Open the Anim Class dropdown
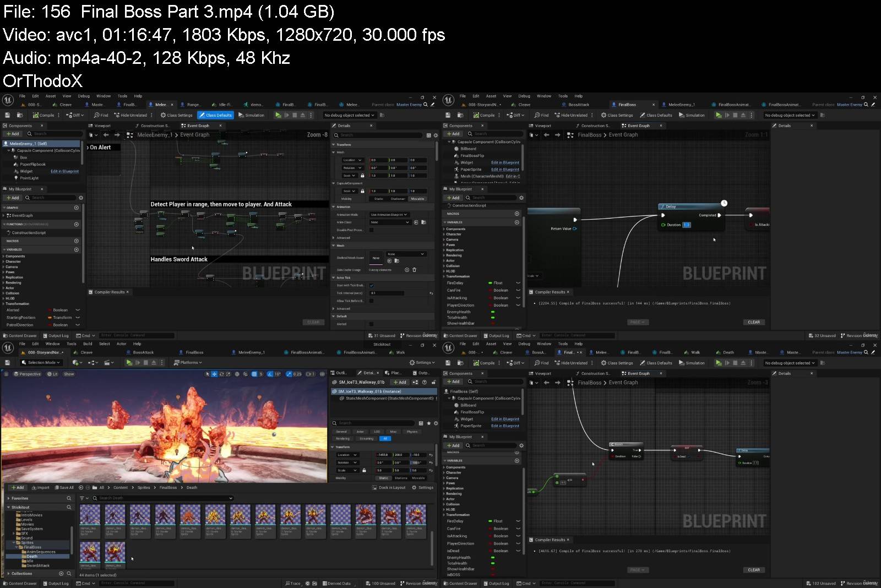881x588 pixels. tap(390, 222)
